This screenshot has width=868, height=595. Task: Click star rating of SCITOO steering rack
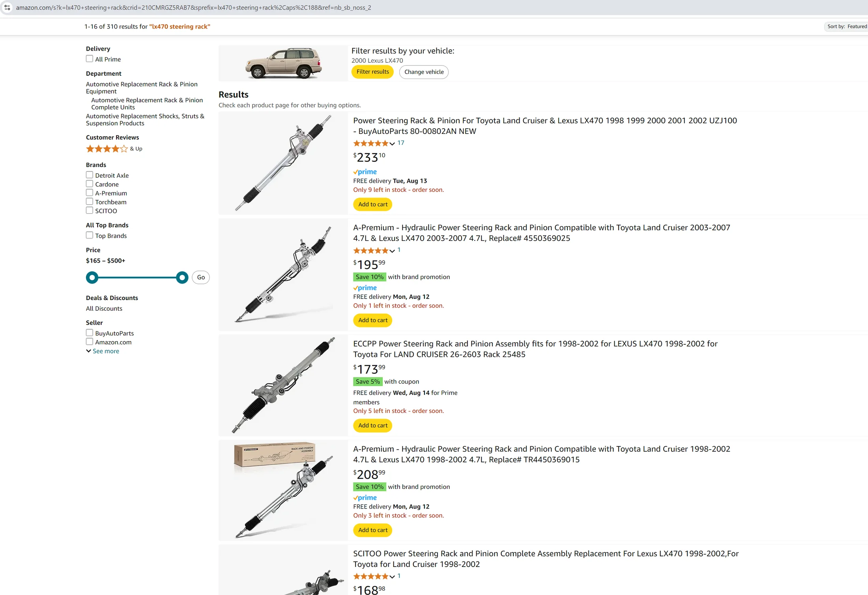tap(370, 576)
